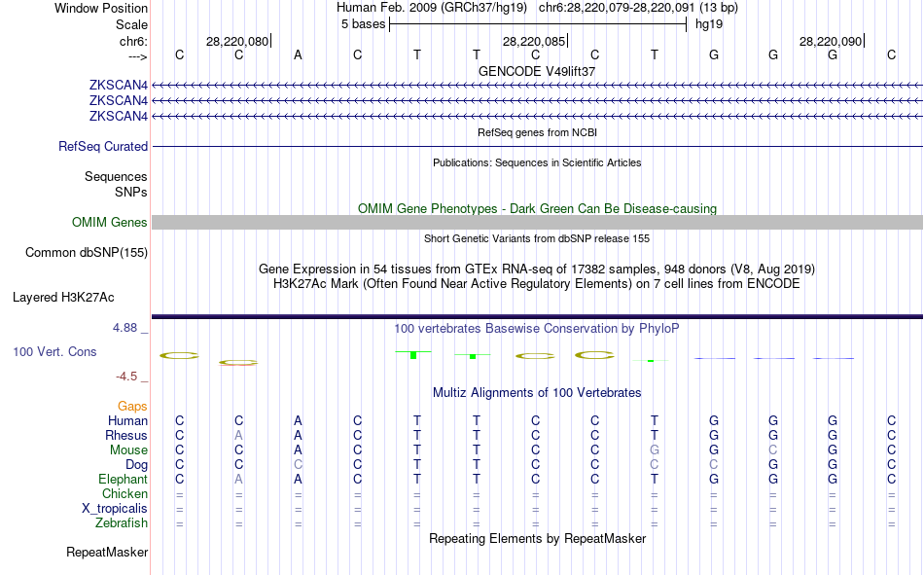This screenshot has height=575, width=924.
Task: Select the X_tropicalis species label
Action: (x=115, y=509)
